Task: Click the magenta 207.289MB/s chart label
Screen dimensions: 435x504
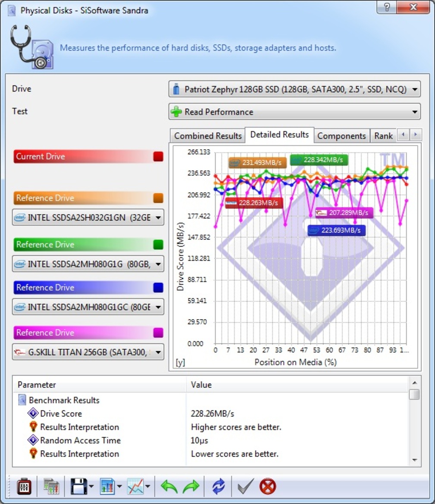Action: (344, 213)
